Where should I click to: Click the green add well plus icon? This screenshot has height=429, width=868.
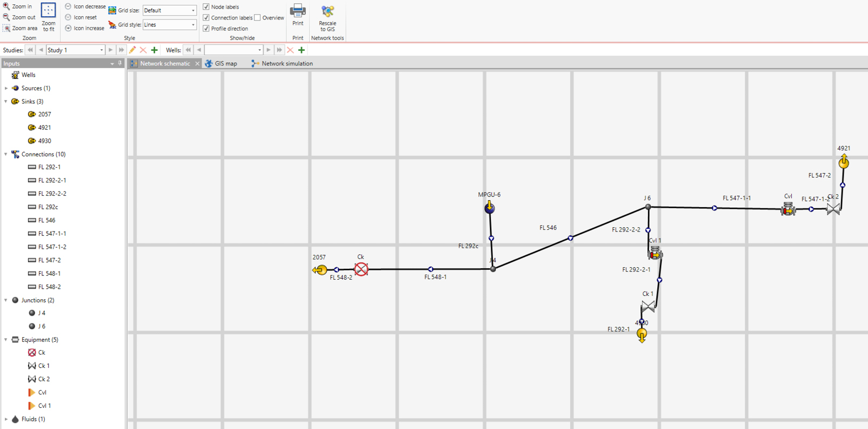pos(302,50)
